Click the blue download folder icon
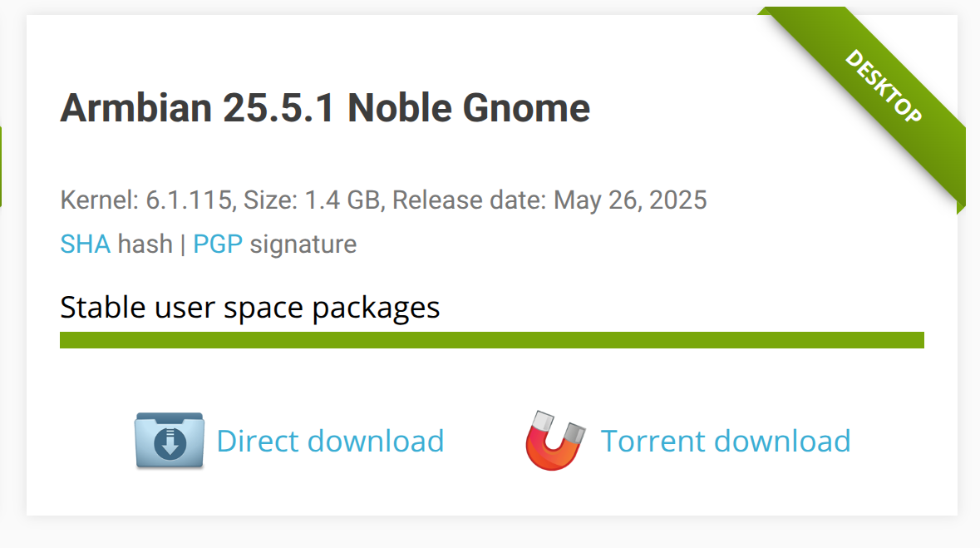Screen dimensions: 980x548 tap(170, 441)
